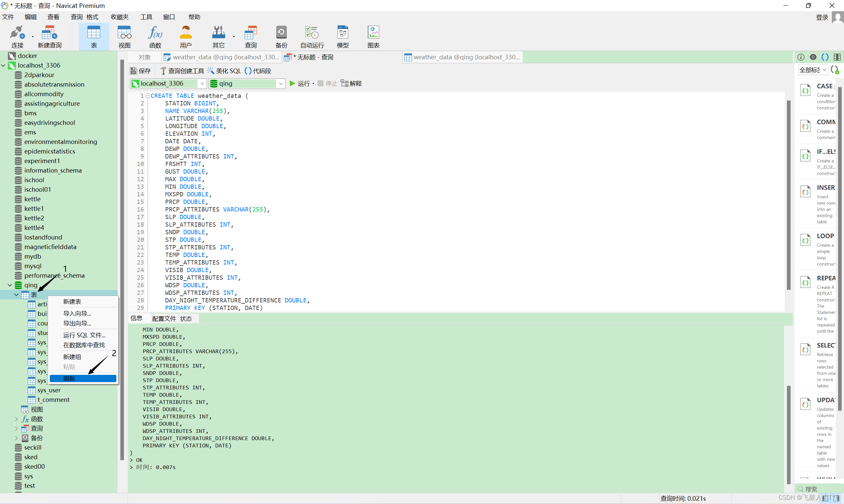844x504 pixels.
Task: Toggle the preview eye icon in right panel
Action: 813,57
